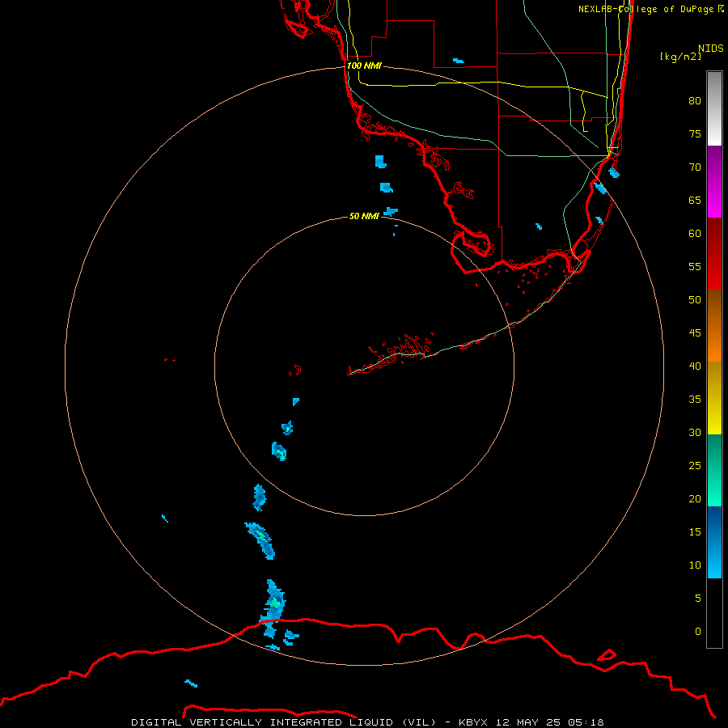Viewport: 728px width, 728px height.
Task: Click the scale value 45
Action: pyautogui.click(x=695, y=333)
